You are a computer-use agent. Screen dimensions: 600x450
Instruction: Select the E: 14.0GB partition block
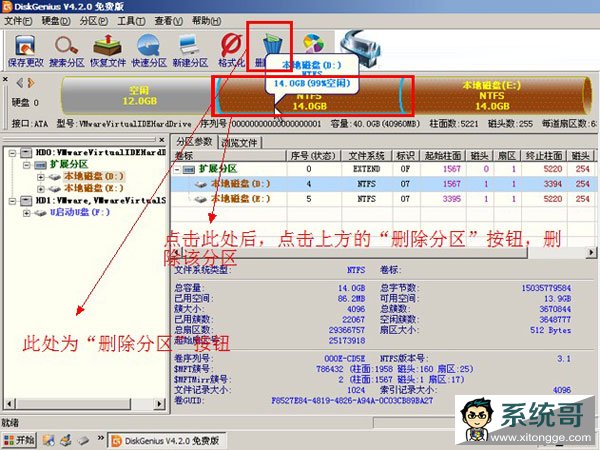(x=495, y=96)
